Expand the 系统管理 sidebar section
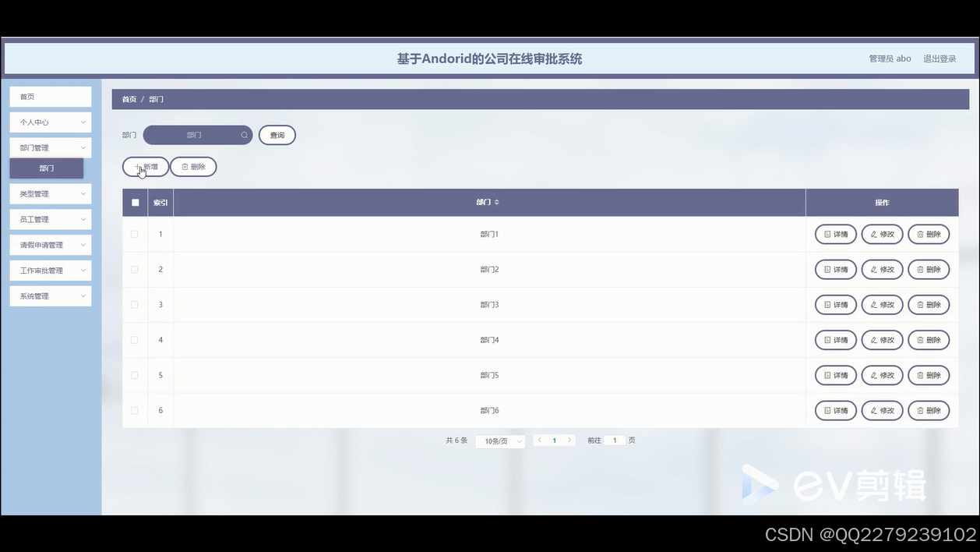This screenshot has width=980, height=552. [50, 295]
